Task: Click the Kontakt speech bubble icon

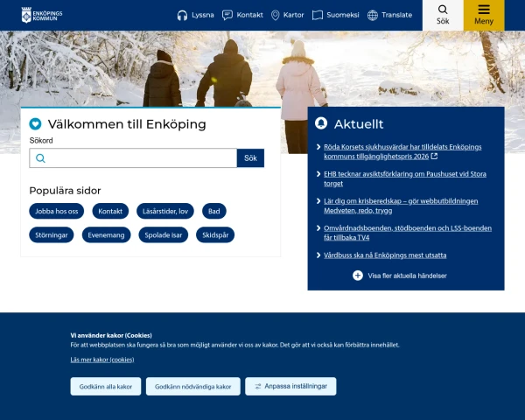Action: [227, 15]
